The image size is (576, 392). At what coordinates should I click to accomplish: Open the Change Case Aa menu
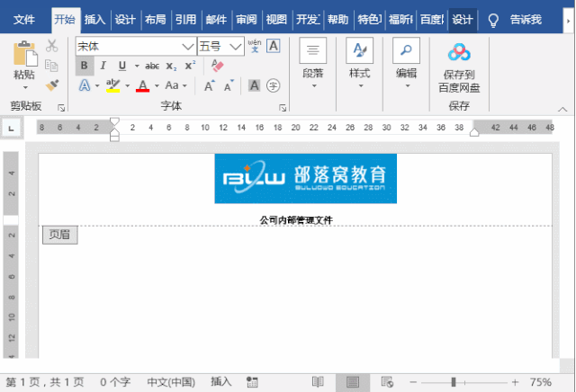pyautogui.click(x=172, y=85)
